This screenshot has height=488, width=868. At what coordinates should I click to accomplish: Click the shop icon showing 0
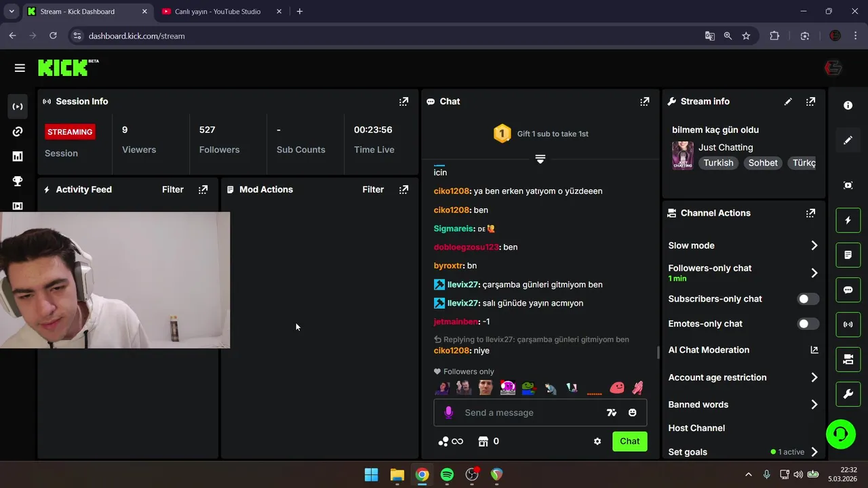(488, 441)
